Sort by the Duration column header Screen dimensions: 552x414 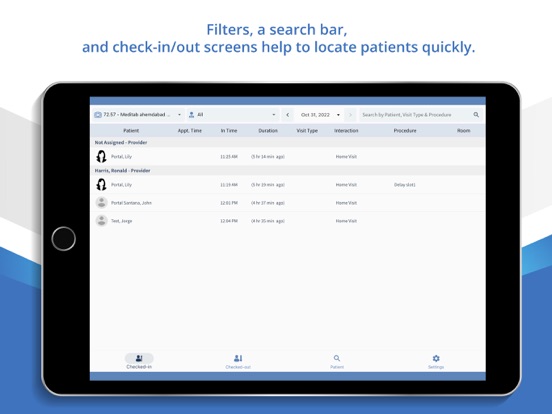point(268,131)
